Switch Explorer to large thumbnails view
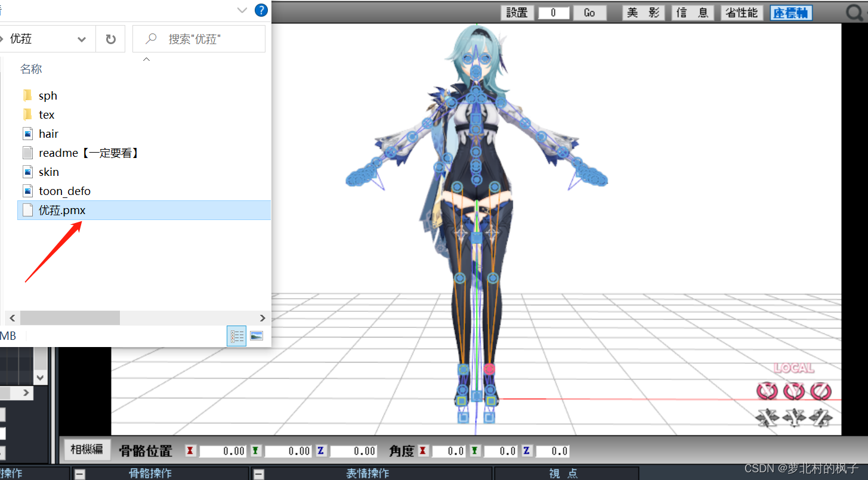Image resolution: width=868 pixels, height=480 pixels. pos(257,336)
